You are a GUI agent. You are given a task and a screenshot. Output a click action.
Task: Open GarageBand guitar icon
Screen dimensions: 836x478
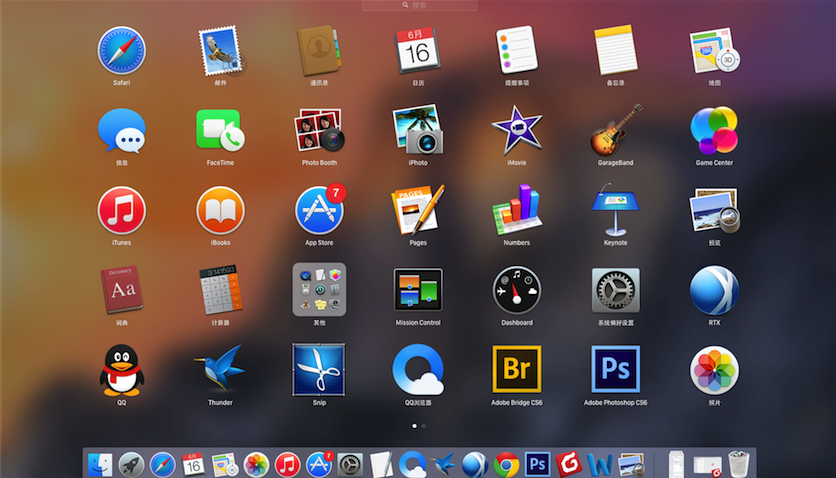(615, 130)
